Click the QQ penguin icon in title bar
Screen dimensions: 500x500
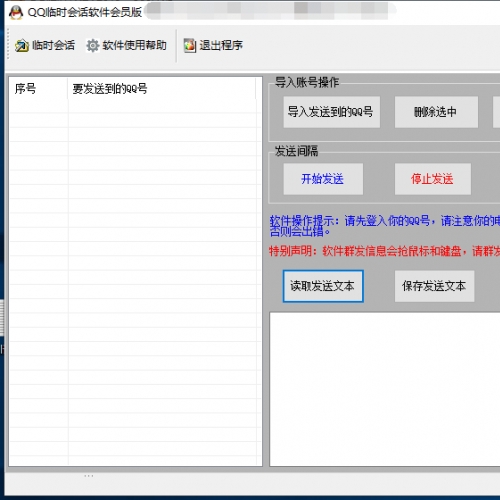tap(16, 12)
